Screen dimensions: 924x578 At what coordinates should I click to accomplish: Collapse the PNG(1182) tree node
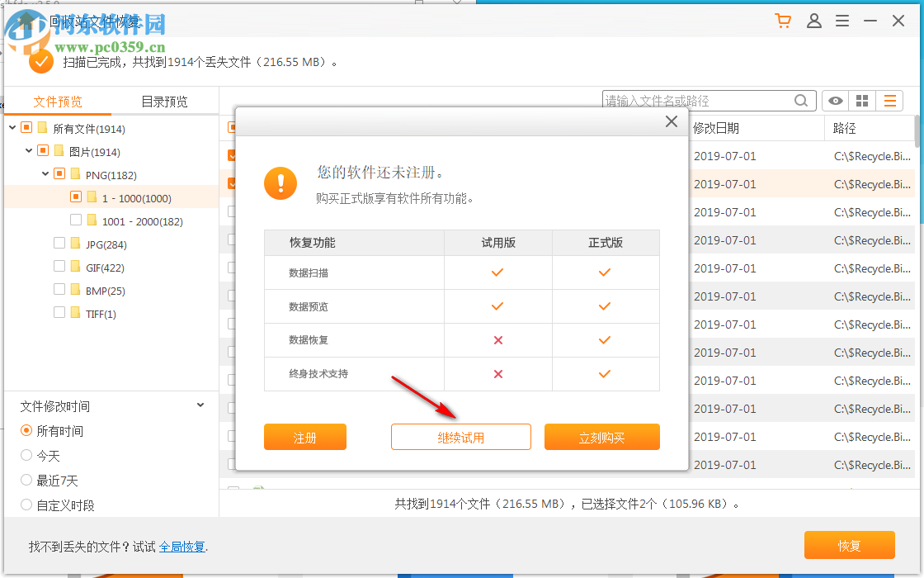[46, 173]
